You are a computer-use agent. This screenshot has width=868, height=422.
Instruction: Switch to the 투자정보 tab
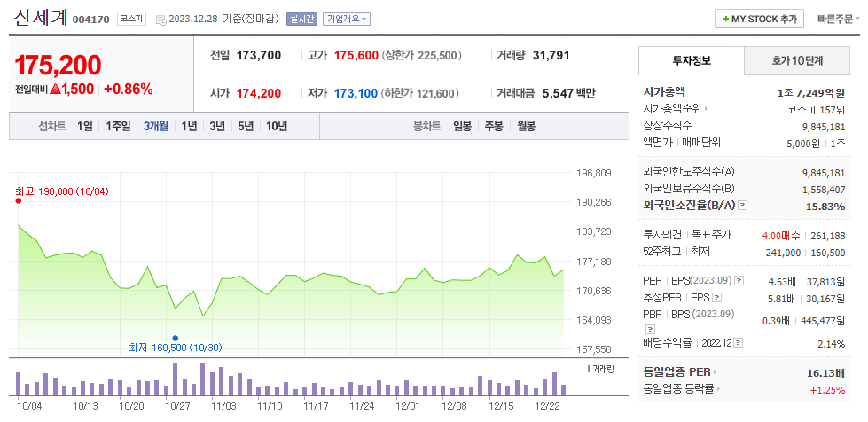[x=692, y=61]
